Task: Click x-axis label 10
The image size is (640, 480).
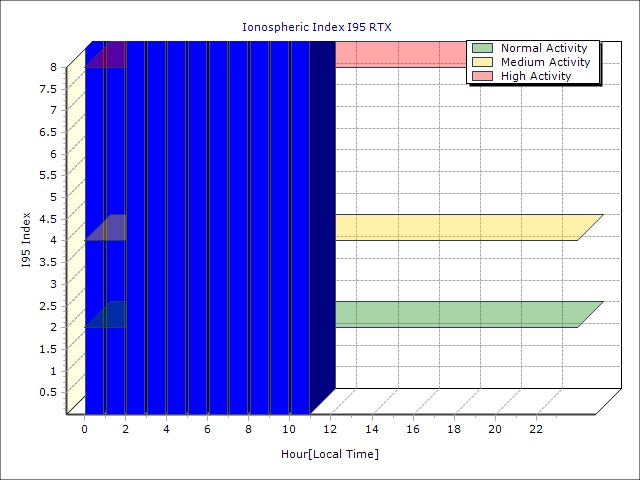Action: (289, 429)
